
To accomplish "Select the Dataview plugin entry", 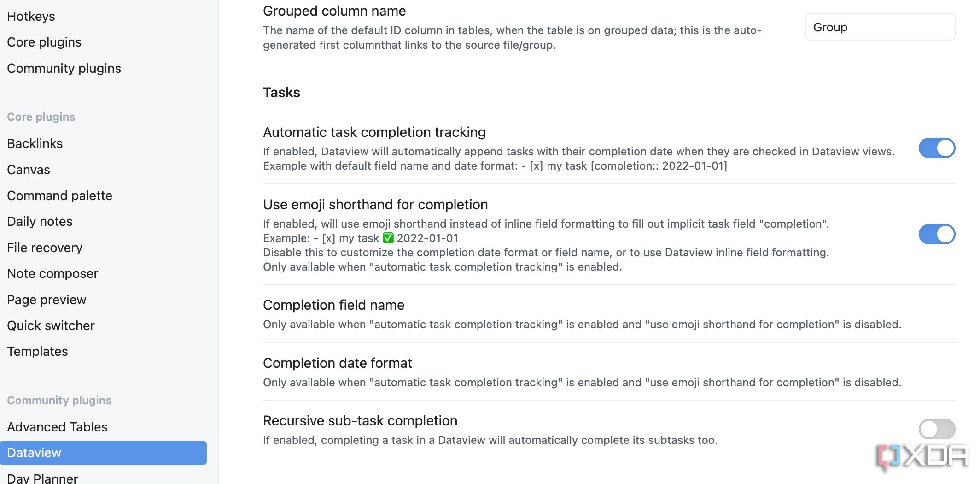I will point(103,453).
